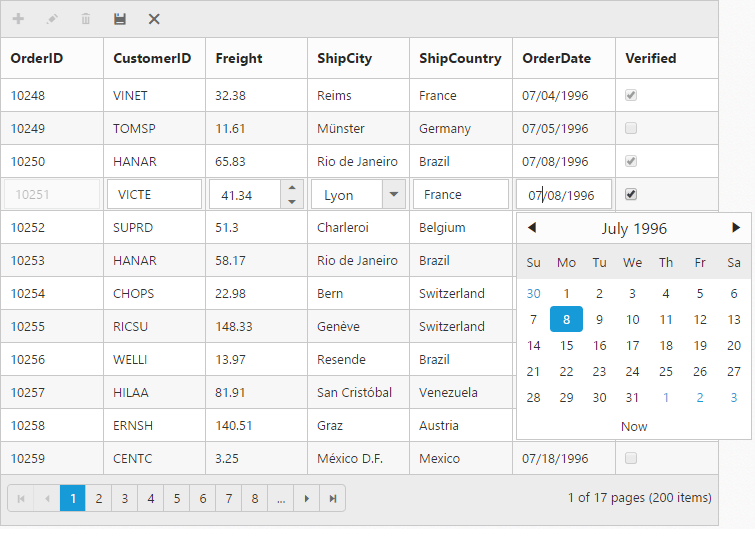Pick July 4 in the calendar

click(x=666, y=293)
